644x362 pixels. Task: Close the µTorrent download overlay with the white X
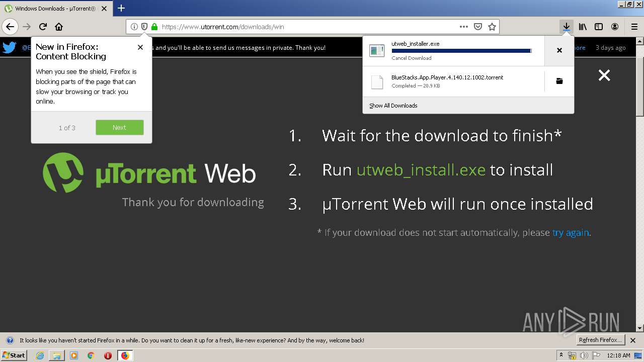click(x=604, y=75)
